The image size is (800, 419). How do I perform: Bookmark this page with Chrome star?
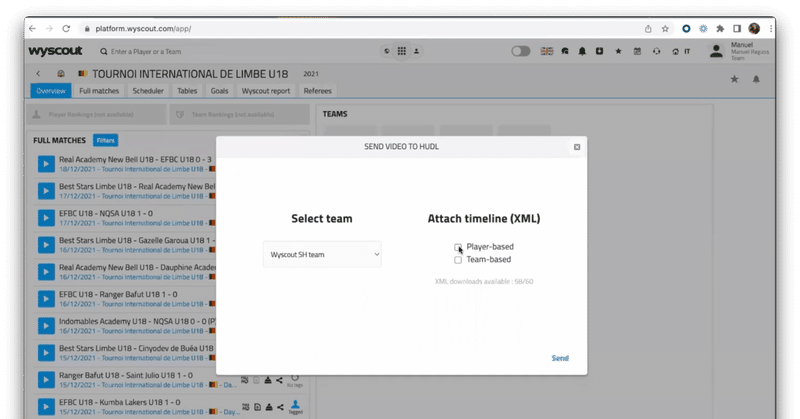(665, 29)
